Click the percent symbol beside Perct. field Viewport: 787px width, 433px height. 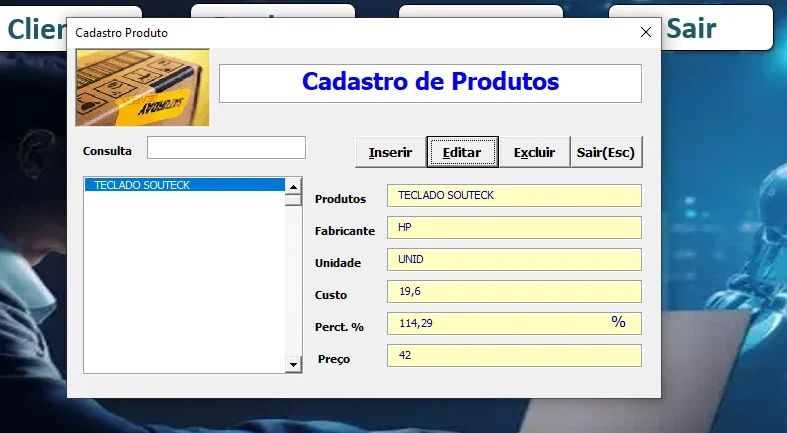point(618,322)
